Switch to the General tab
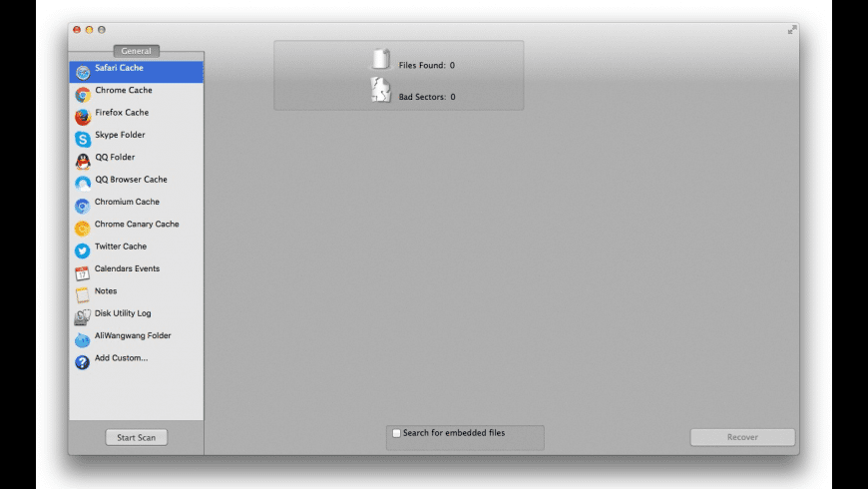 [136, 51]
